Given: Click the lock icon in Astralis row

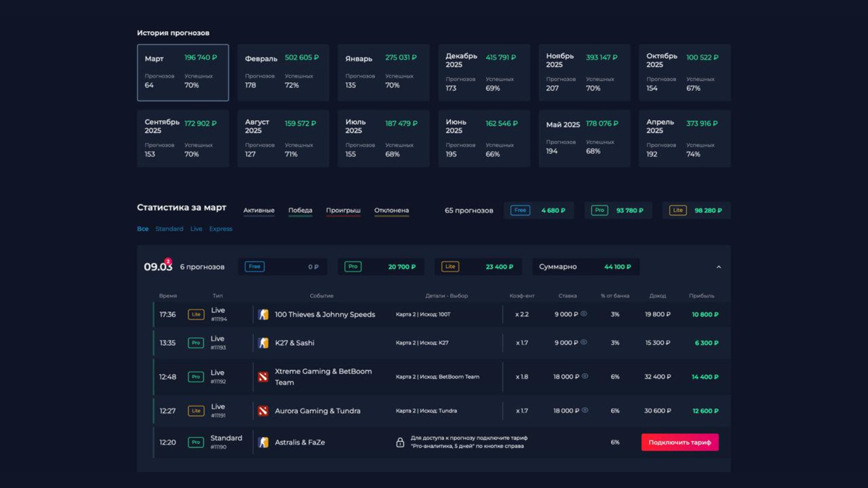Looking at the screenshot, I should point(400,442).
